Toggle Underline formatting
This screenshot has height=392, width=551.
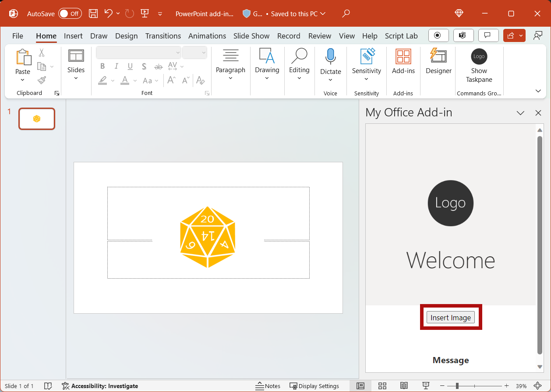point(130,66)
